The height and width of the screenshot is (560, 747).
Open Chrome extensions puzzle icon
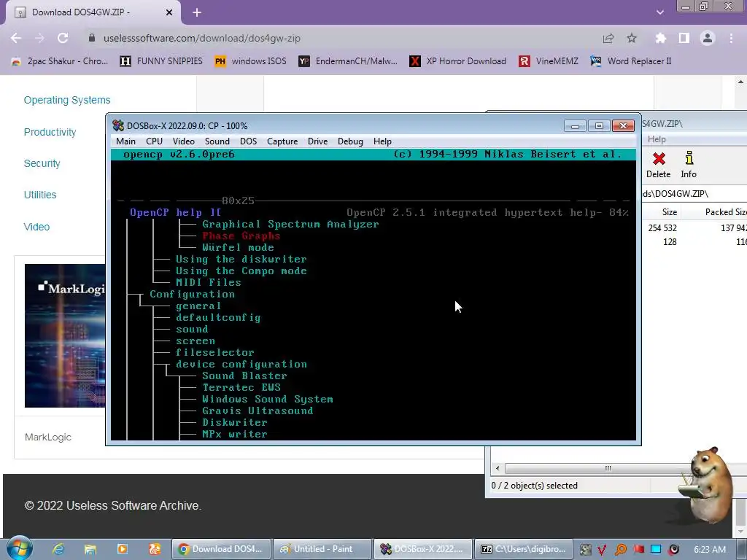(660, 38)
